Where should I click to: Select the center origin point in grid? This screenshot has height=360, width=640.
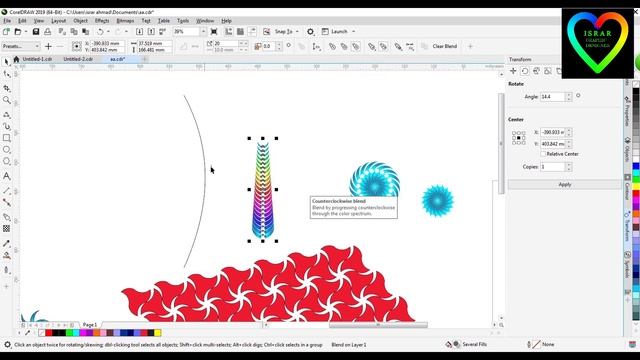(519, 138)
